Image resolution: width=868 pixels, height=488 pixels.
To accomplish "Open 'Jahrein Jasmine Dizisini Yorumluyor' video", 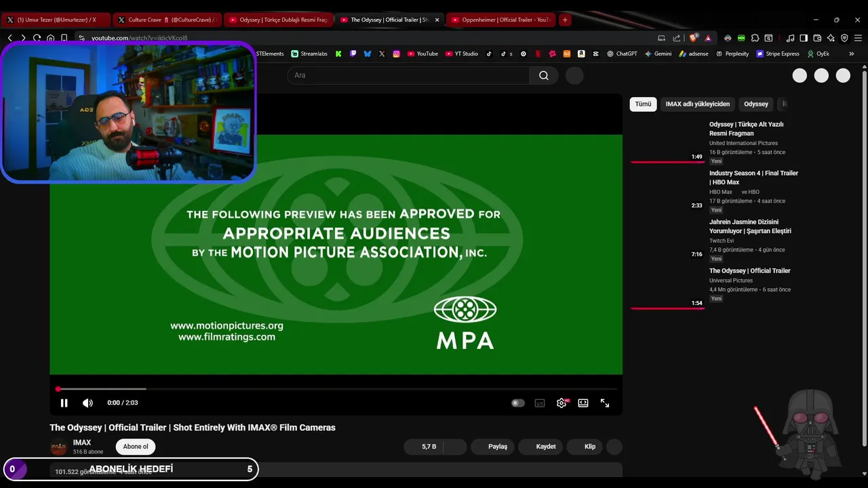I will [x=750, y=226].
